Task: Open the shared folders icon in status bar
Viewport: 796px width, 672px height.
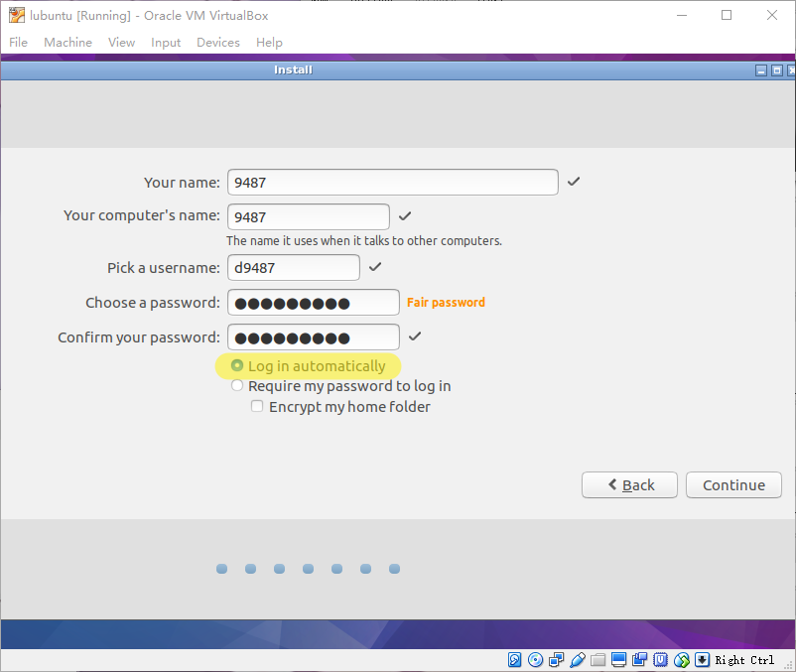Action: coord(597,660)
